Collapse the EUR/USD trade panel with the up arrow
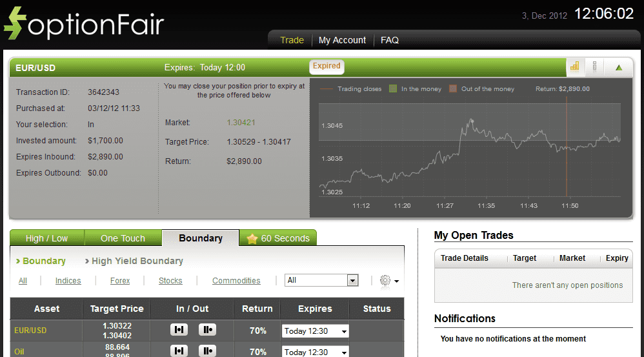This screenshot has width=644, height=357. (x=619, y=67)
